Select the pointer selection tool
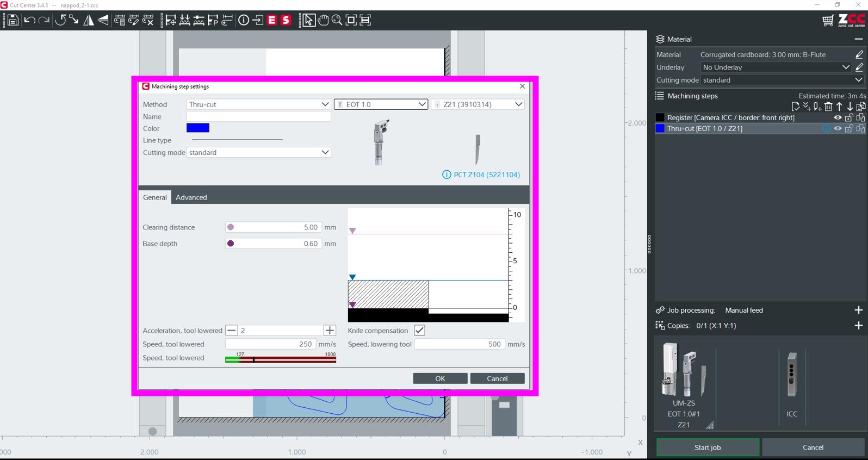The width and height of the screenshot is (868, 460). click(308, 20)
